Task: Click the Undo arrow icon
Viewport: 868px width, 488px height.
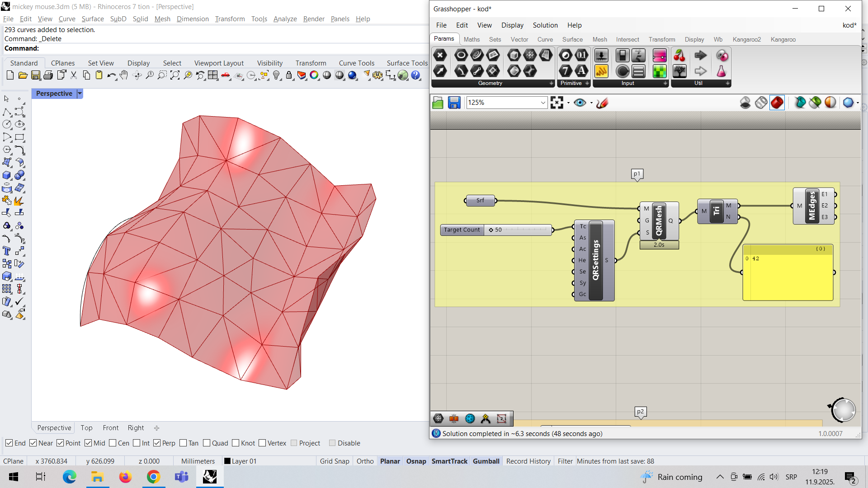Action: pyautogui.click(x=111, y=75)
